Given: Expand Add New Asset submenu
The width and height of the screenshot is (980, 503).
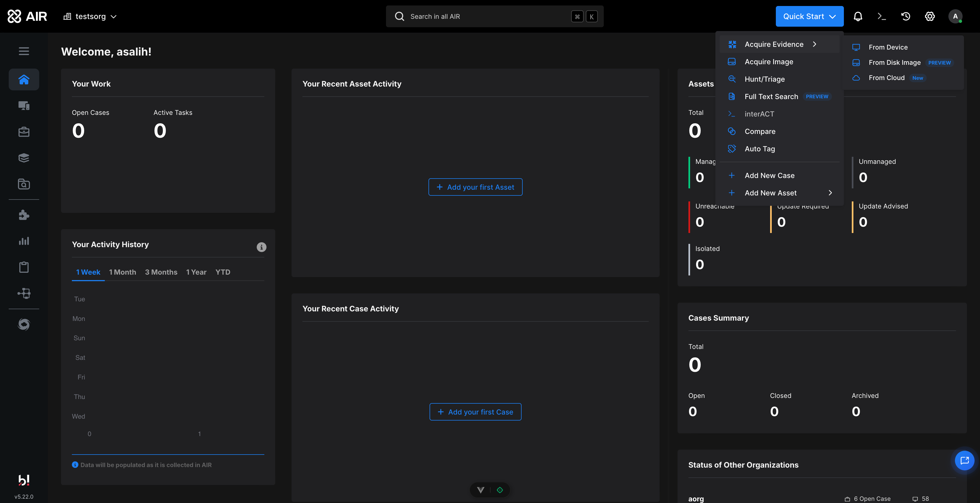Looking at the screenshot, I should click(x=780, y=193).
